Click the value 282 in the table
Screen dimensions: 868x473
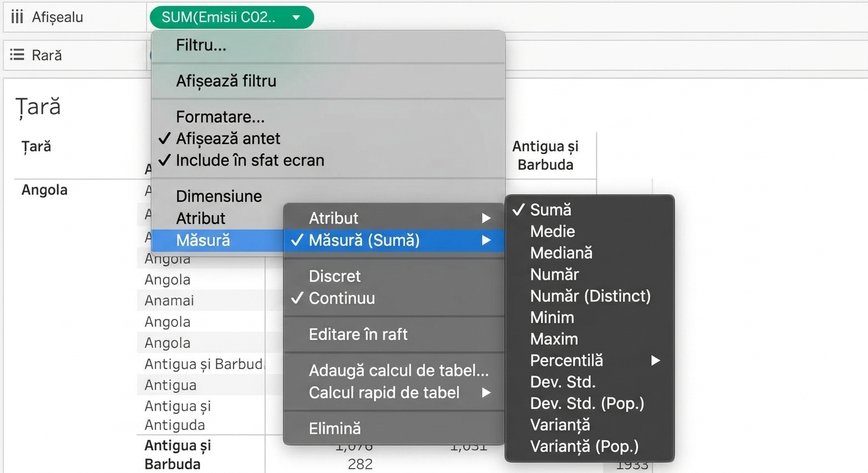(x=360, y=464)
